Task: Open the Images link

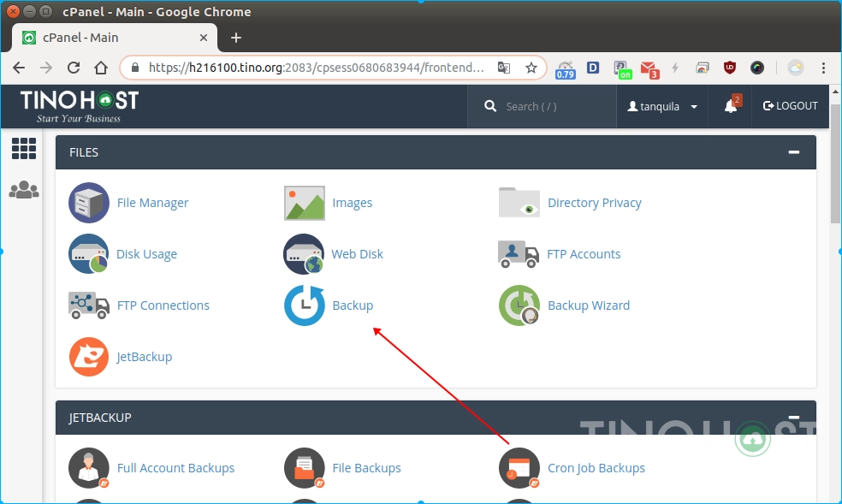Action: (353, 203)
